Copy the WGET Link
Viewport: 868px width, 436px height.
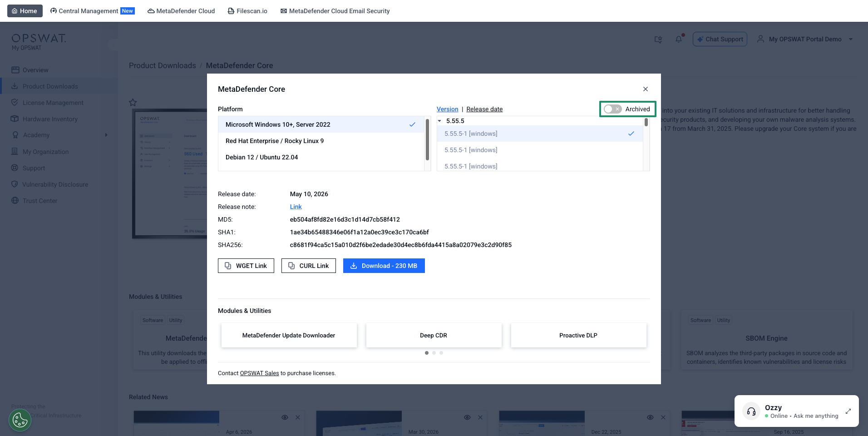[246, 266]
